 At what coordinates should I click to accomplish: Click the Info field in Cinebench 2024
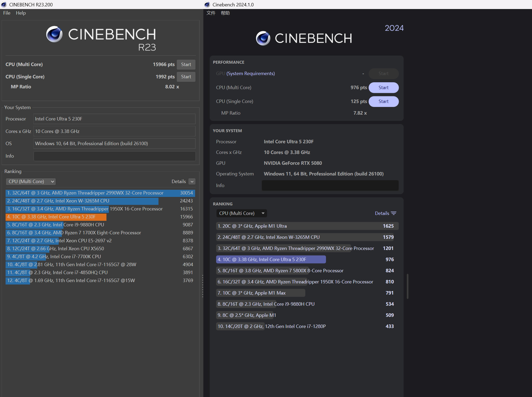(330, 185)
